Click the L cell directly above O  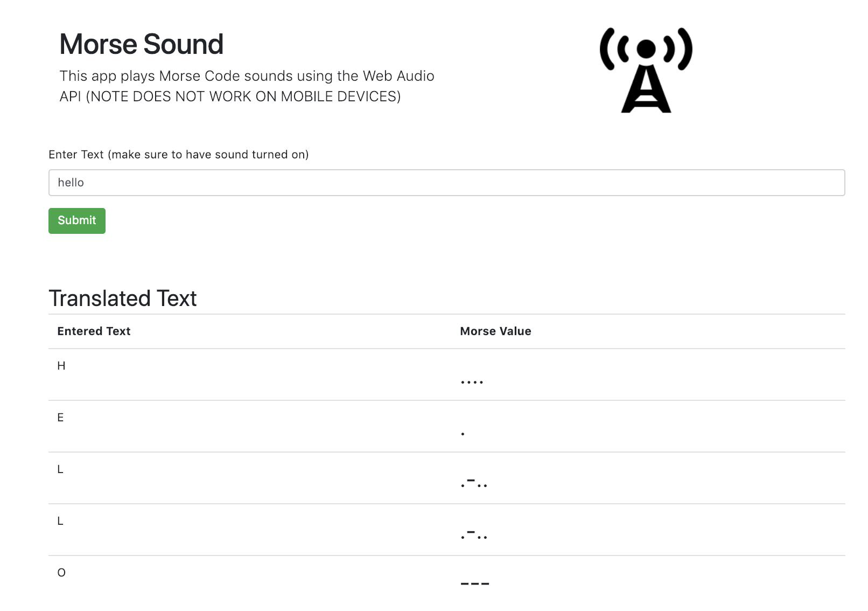(60, 521)
